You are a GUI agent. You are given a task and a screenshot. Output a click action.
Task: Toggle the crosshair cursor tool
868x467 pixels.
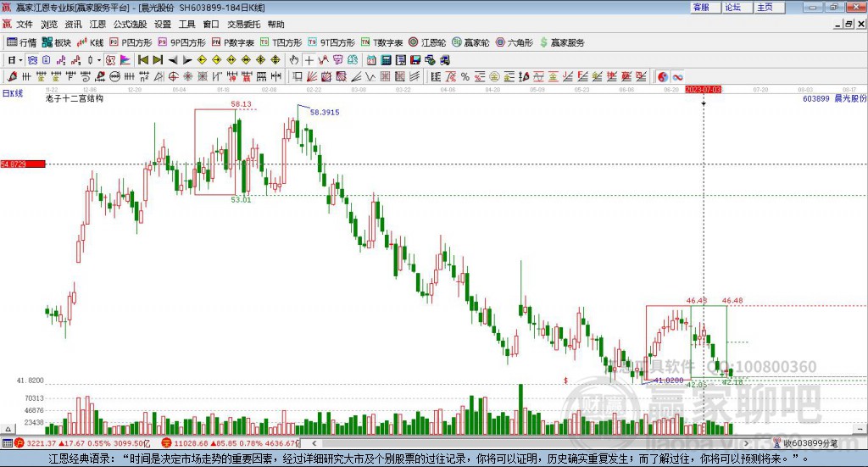coord(309,60)
